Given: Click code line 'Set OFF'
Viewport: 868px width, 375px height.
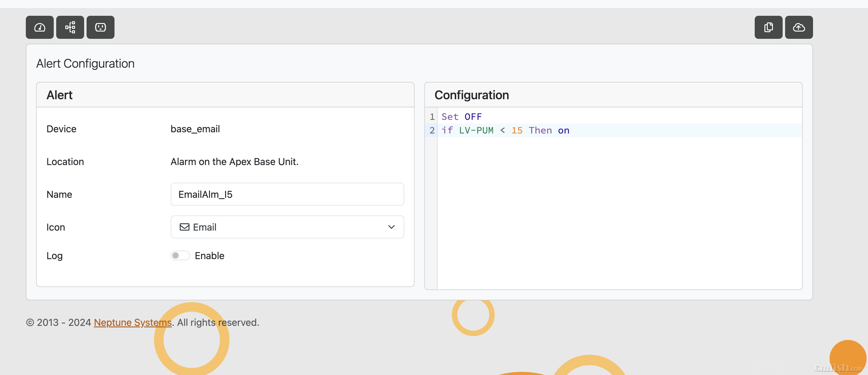Looking at the screenshot, I should [461, 117].
